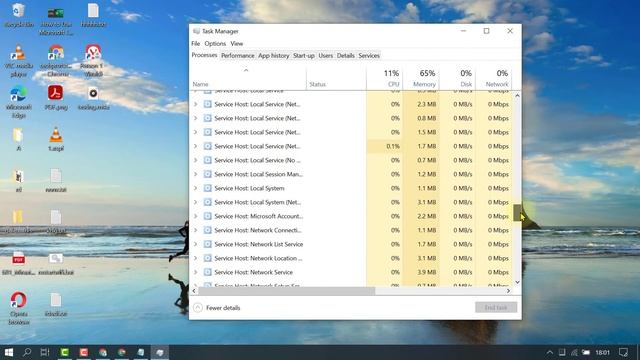Select the Processes tab

click(x=204, y=55)
